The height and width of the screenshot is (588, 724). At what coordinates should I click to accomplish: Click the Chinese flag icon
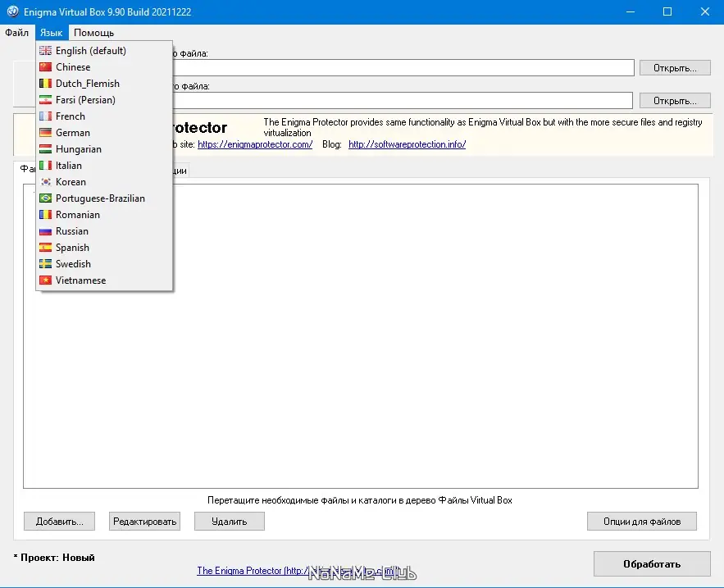tap(45, 67)
